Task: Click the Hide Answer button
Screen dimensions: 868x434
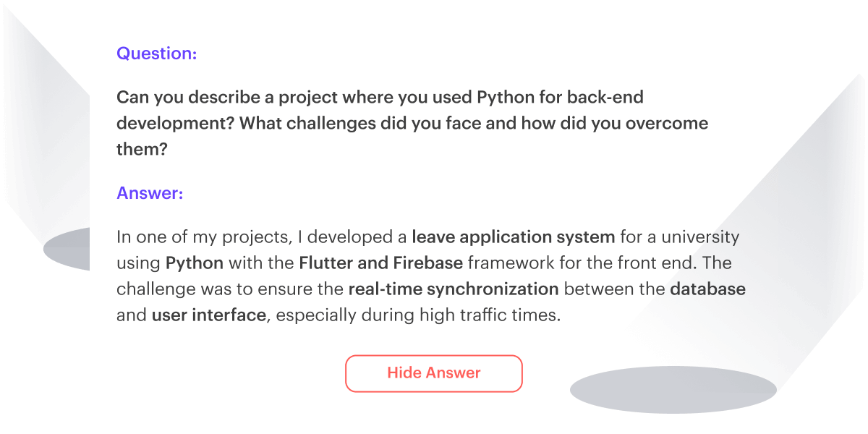Action: (433, 373)
